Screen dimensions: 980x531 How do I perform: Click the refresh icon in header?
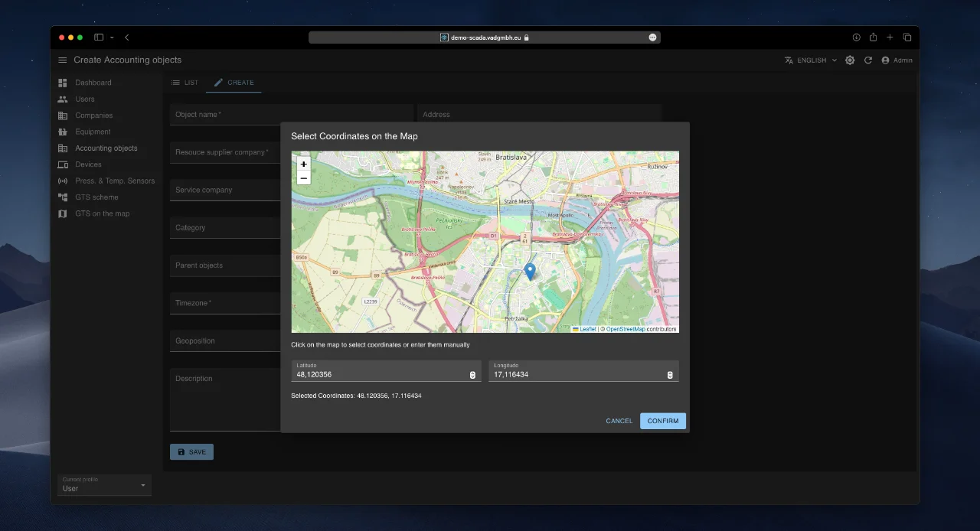click(868, 60)
